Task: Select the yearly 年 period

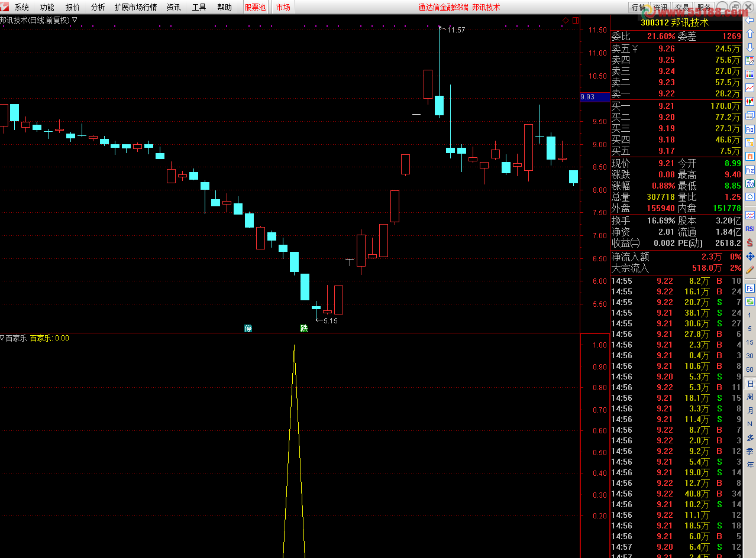Action: [x=750, y=465]
